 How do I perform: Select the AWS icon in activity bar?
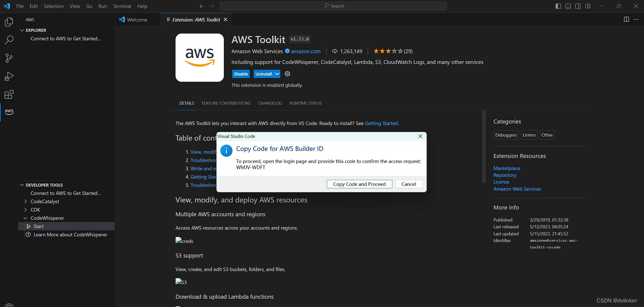[x=9, y=112]
